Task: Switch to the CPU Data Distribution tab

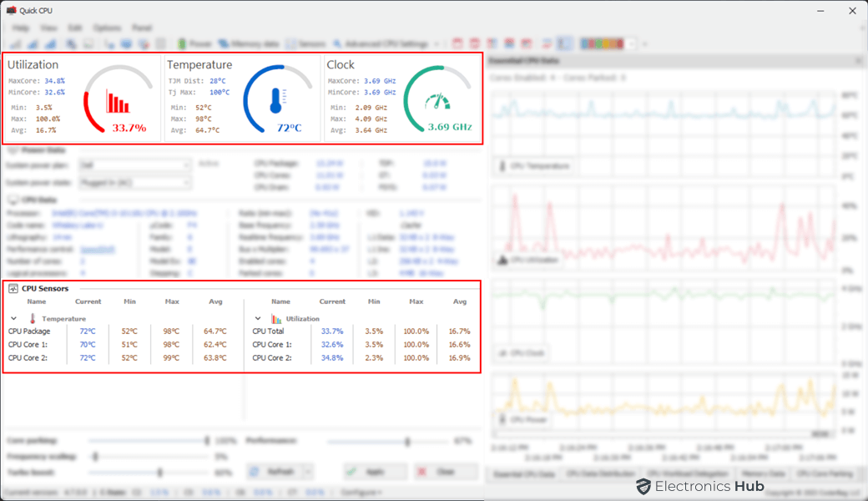Action: (x=601, y=474)
